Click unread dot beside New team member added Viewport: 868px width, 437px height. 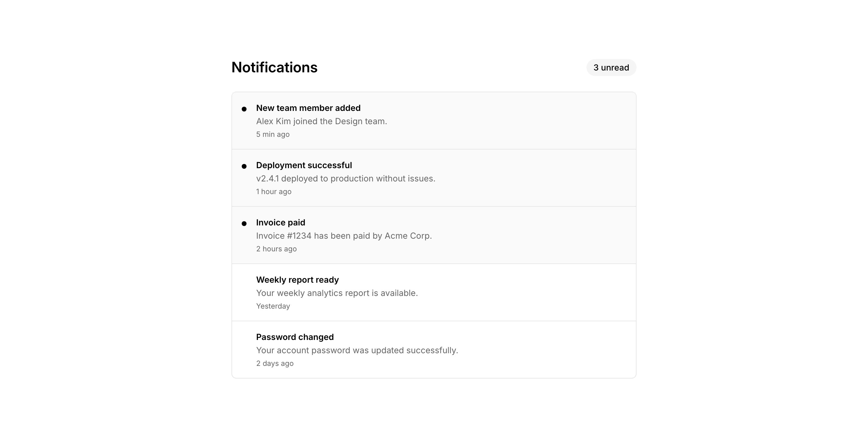click(x=244, y=109)
